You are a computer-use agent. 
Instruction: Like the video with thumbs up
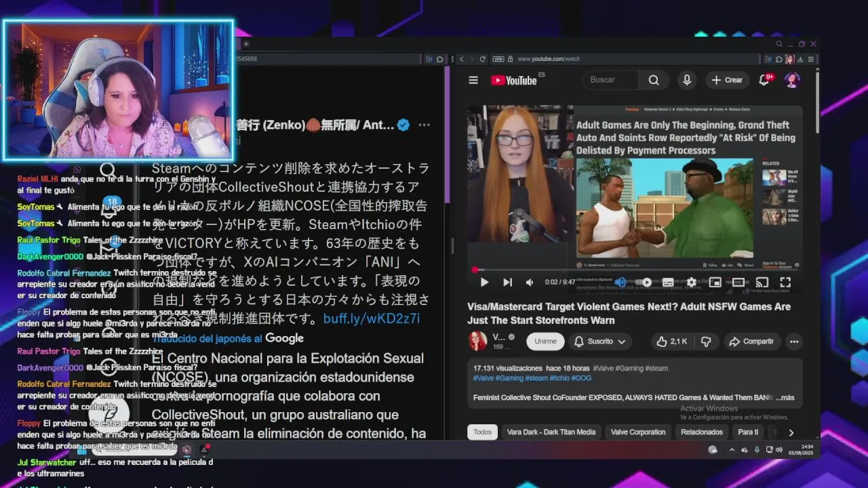click(671, 342)
